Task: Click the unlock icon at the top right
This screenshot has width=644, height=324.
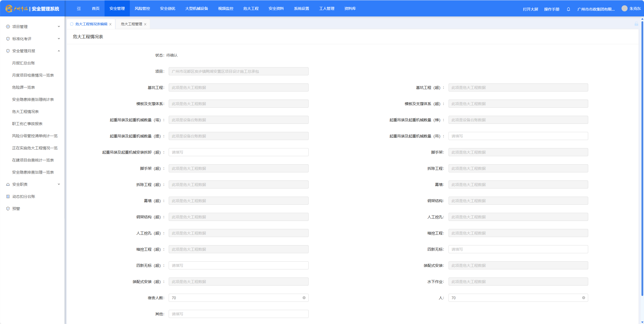Action: coord(636,24)
